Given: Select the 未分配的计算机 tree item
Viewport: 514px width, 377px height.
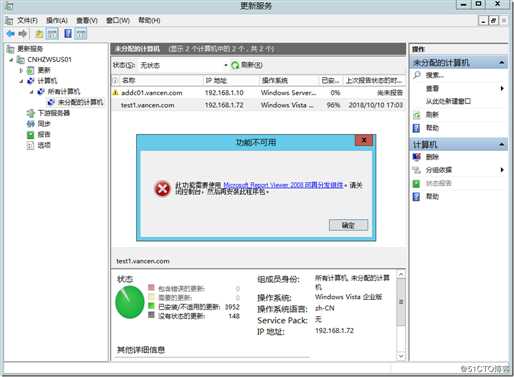Looking at the screenshot, I should [x=81, y=102].
